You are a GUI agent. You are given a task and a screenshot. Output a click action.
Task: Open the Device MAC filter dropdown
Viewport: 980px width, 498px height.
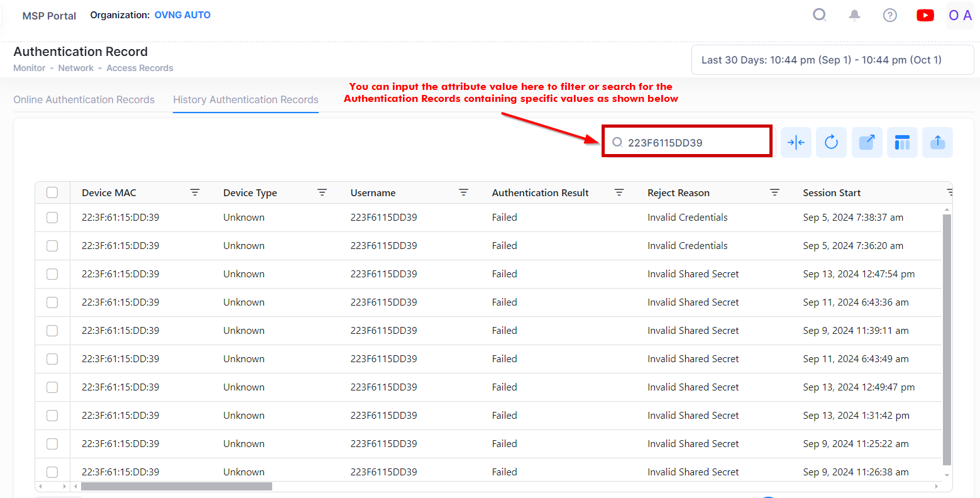(195, 192)
